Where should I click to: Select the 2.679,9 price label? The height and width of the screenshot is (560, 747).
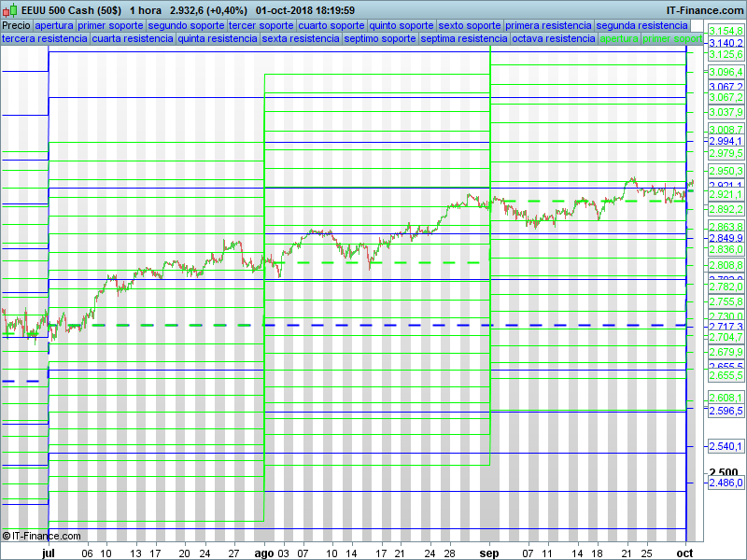pos(726,353)
